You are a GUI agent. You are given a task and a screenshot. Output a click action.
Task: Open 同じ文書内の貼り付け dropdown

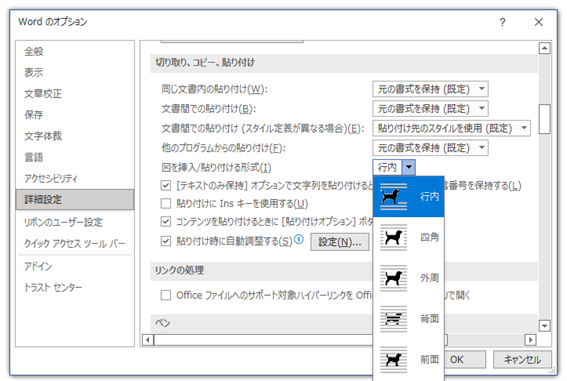tap(430, 89)
